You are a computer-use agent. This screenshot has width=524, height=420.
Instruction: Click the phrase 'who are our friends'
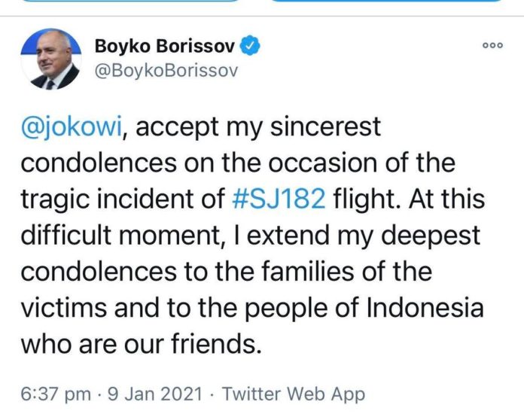pos(140,343)
